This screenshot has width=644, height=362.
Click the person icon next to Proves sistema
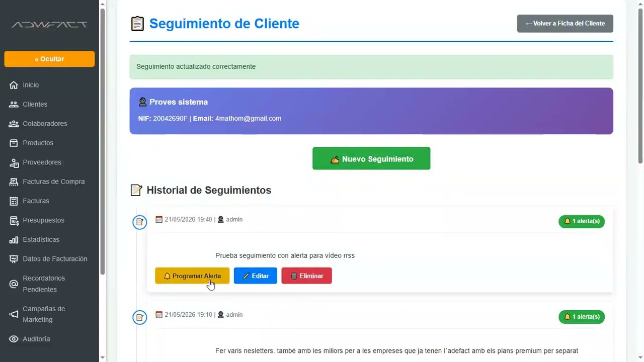pos(142,102)
